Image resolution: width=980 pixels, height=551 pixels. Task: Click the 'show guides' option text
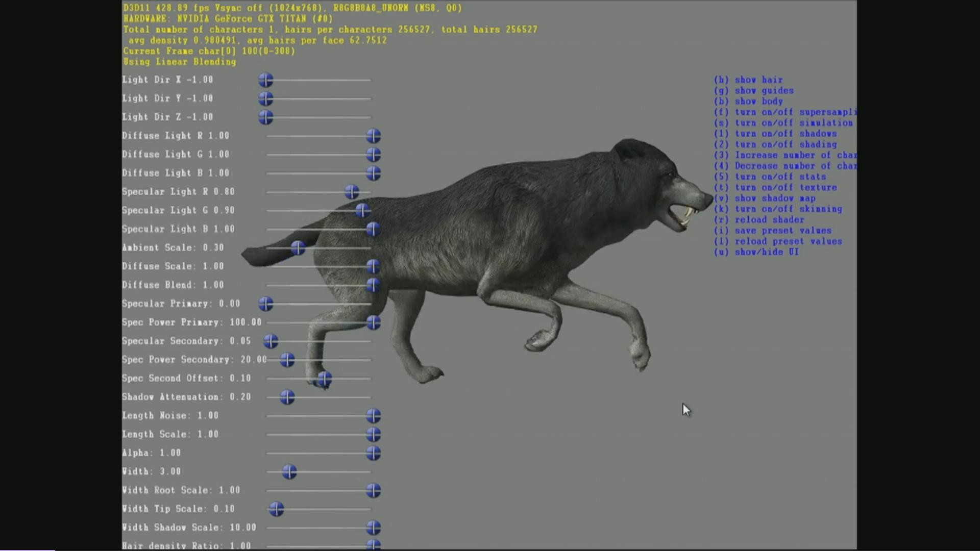[x=764, y=91]
